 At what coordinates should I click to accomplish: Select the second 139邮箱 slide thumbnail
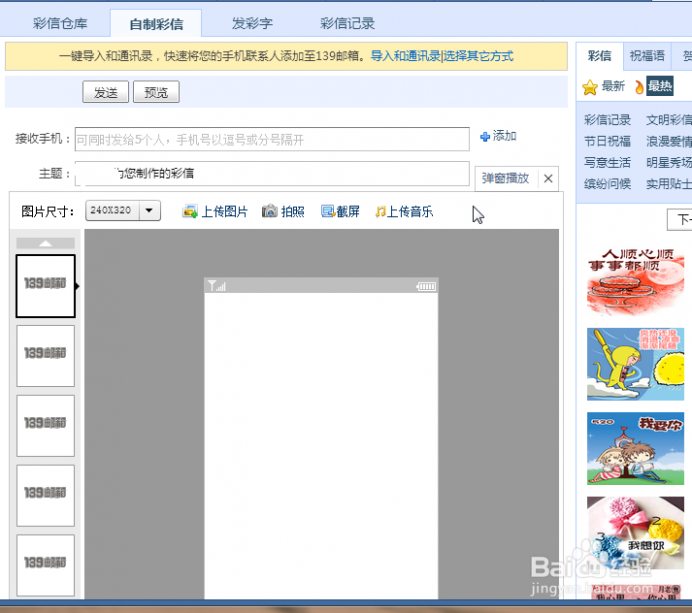coord(45,356)
